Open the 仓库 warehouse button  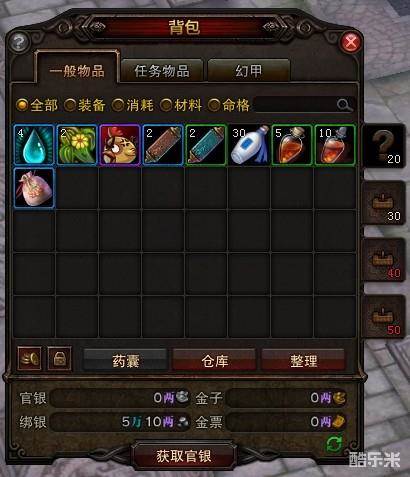coord(214,360)
